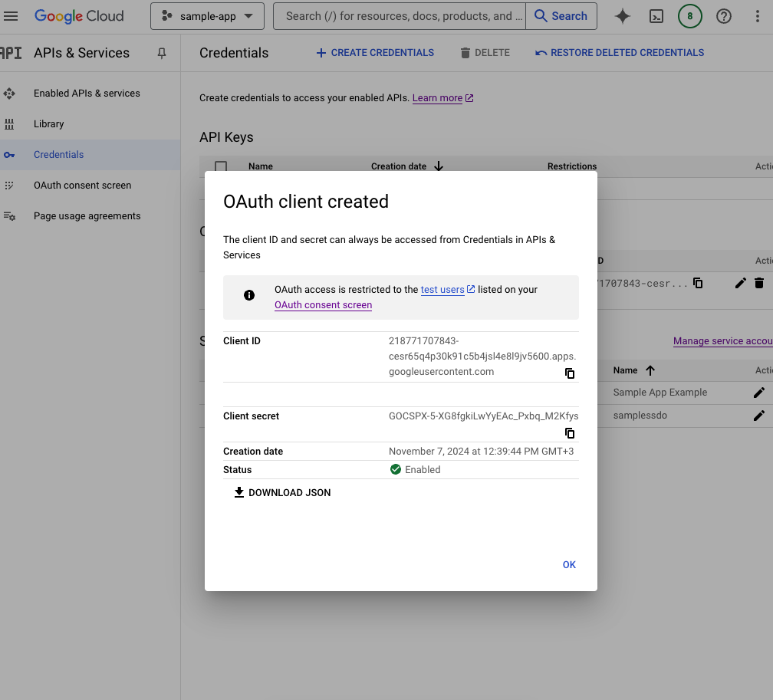Go to Enabled APIs & services

(87, 94)
